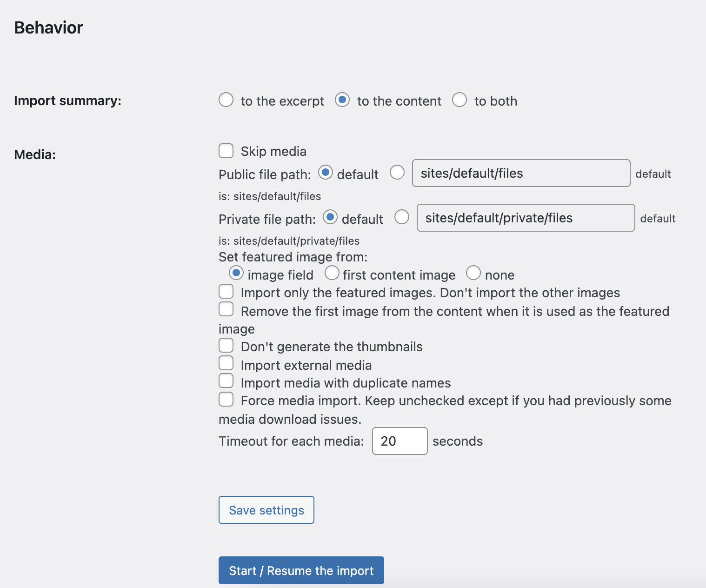Check 'Don't generate the thumbnails'
Screen dimensions: 706x588
226,345
